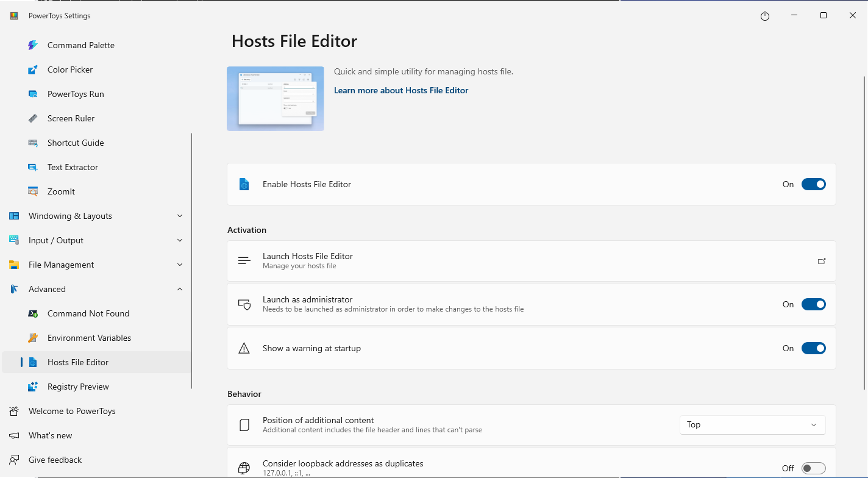Image resolution: width=868 pixels, height=478 pixels.
Task: Click the Hosts File Editor page heading
Action: 294,41
